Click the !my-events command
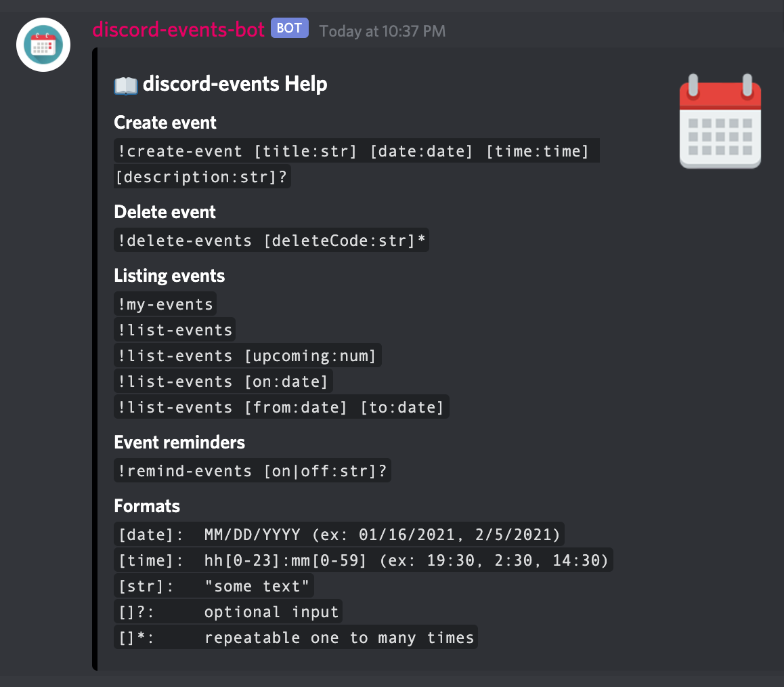The width and height of the screenshot is (784, 687). click(x=165, y=304)
